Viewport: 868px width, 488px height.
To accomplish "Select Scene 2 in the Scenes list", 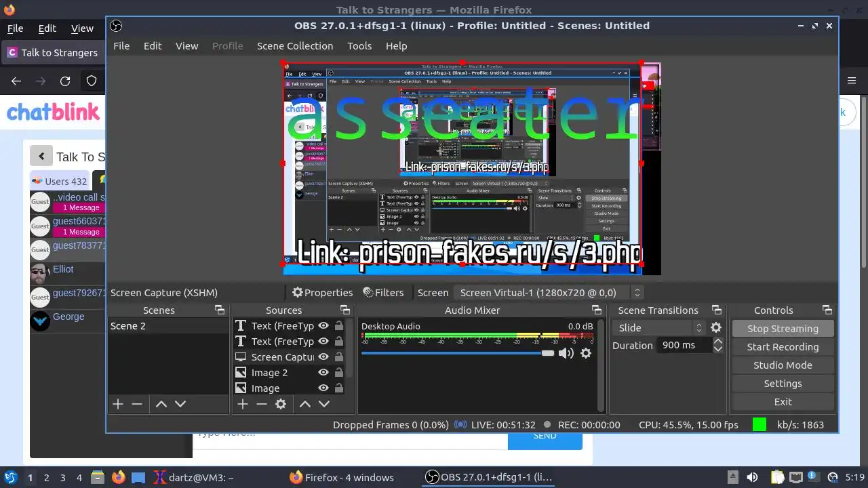I will [169, 326].
